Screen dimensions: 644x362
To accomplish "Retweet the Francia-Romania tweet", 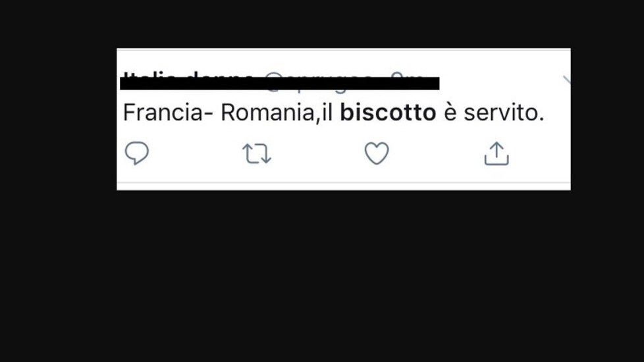I will click(257, 153).
